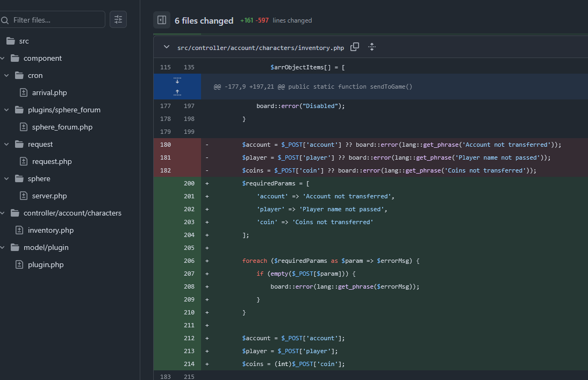Select new line number 200
588x380 pixels.
pos(189,183)
